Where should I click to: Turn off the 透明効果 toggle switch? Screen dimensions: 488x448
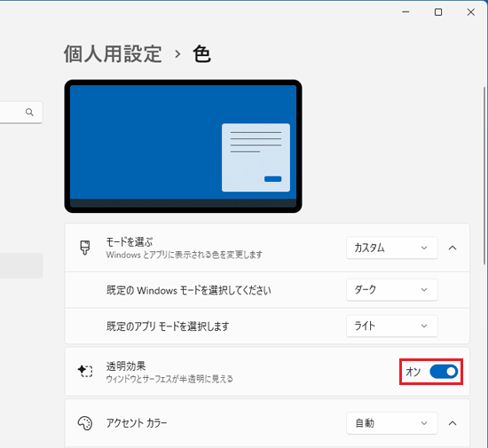(x=444, y=372)
